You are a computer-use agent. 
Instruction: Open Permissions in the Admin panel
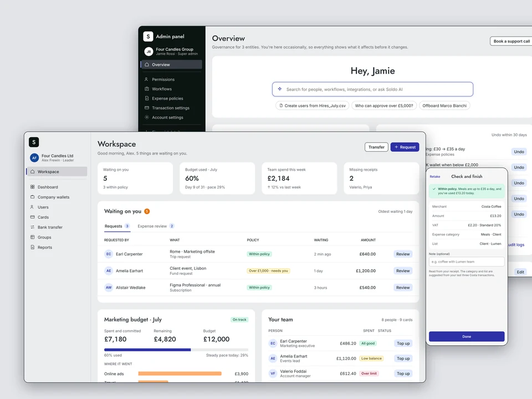click(x=163, y=79)
